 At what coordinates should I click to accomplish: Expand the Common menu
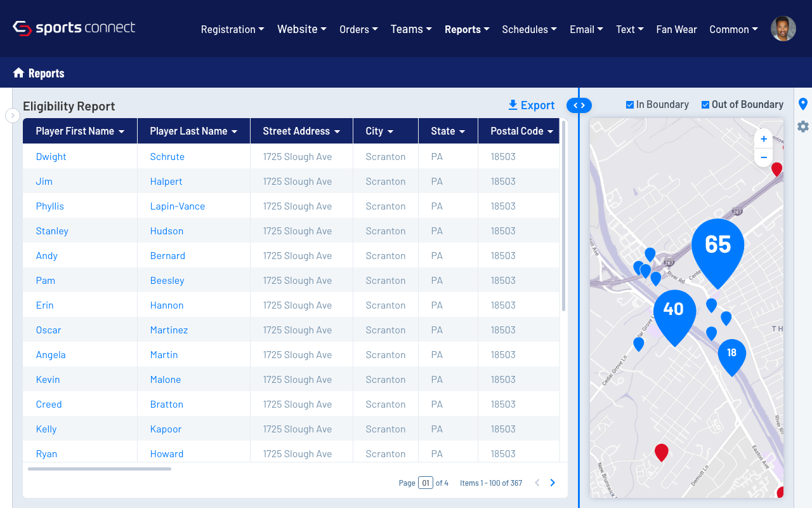pos(733,29)
